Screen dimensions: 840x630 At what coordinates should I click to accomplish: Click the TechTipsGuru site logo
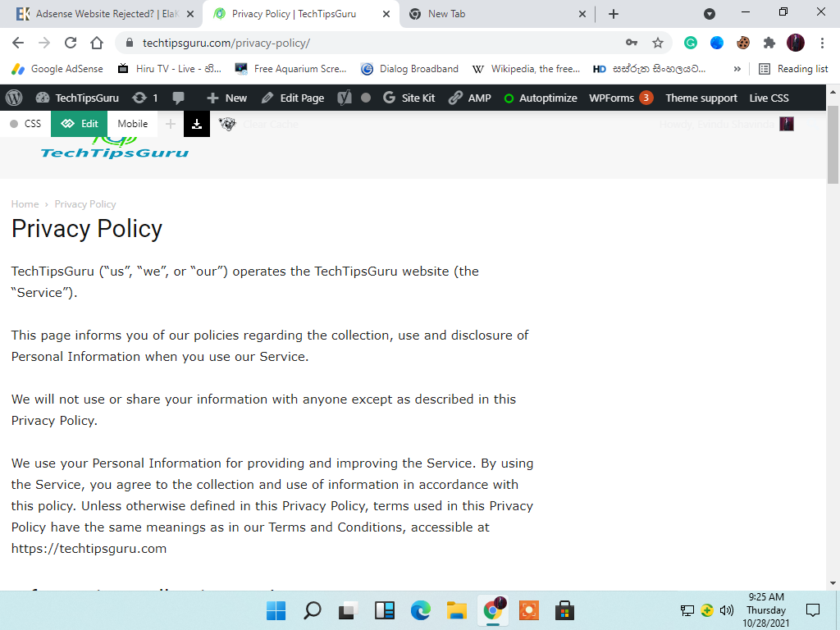tap(115, 148)
